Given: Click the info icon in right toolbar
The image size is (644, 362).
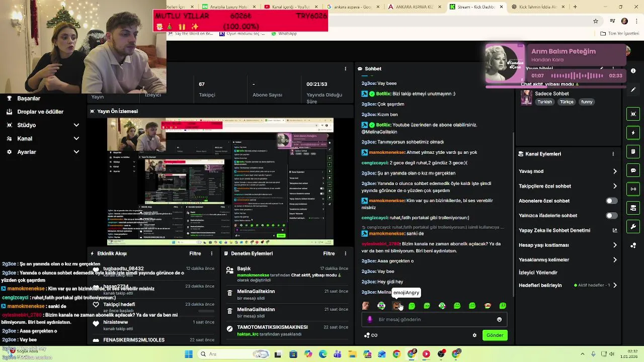Looking at the screenshot, I should [633, 71].
